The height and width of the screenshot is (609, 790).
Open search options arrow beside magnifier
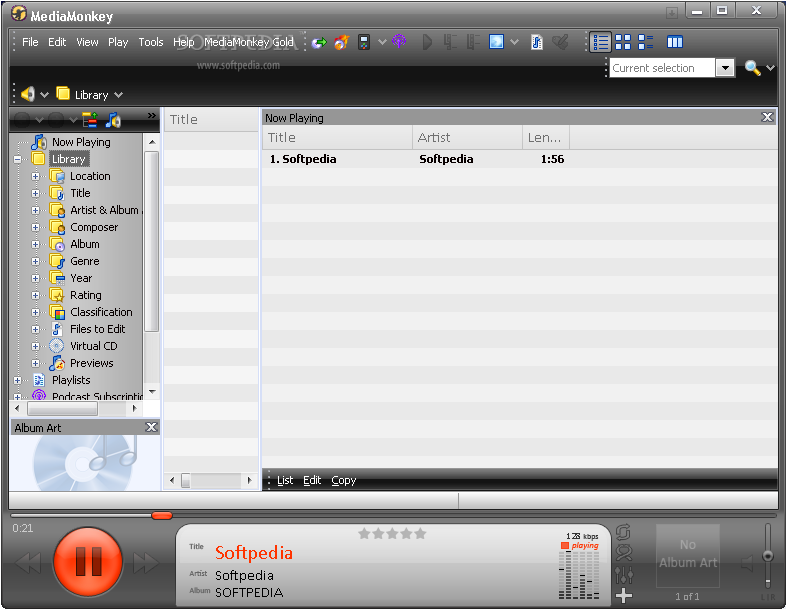click(770, 67)
